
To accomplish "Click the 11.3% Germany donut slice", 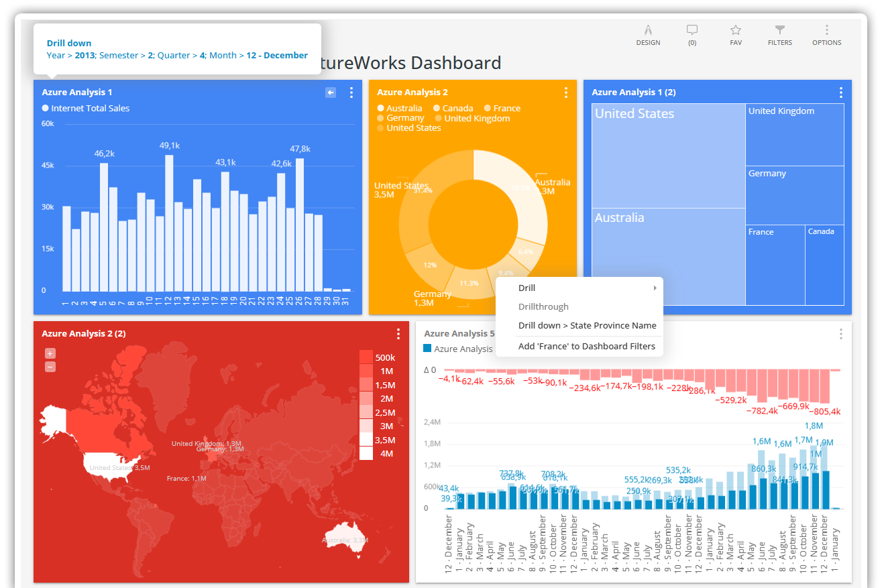I will 469,284.
